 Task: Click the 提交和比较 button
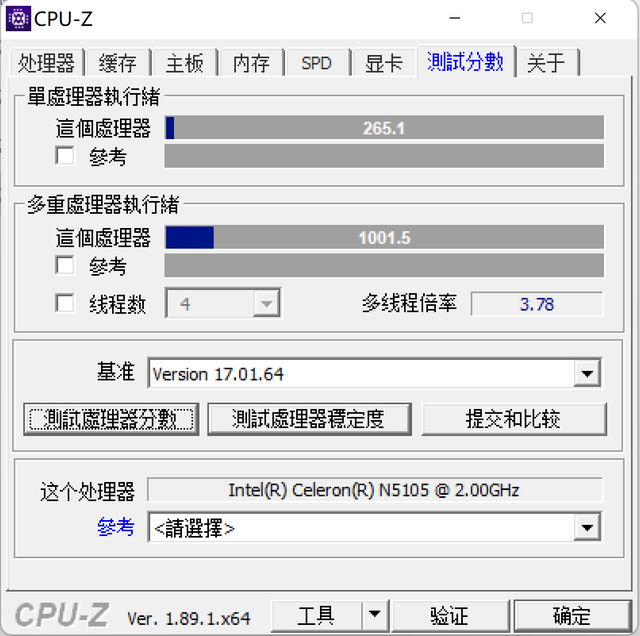513,419
